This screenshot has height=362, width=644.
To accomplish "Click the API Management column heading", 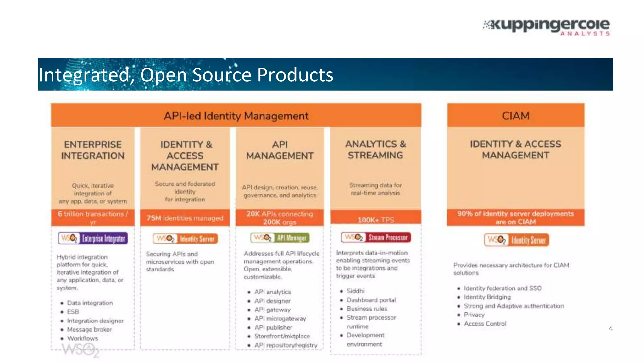I will [x=280, y=150].
